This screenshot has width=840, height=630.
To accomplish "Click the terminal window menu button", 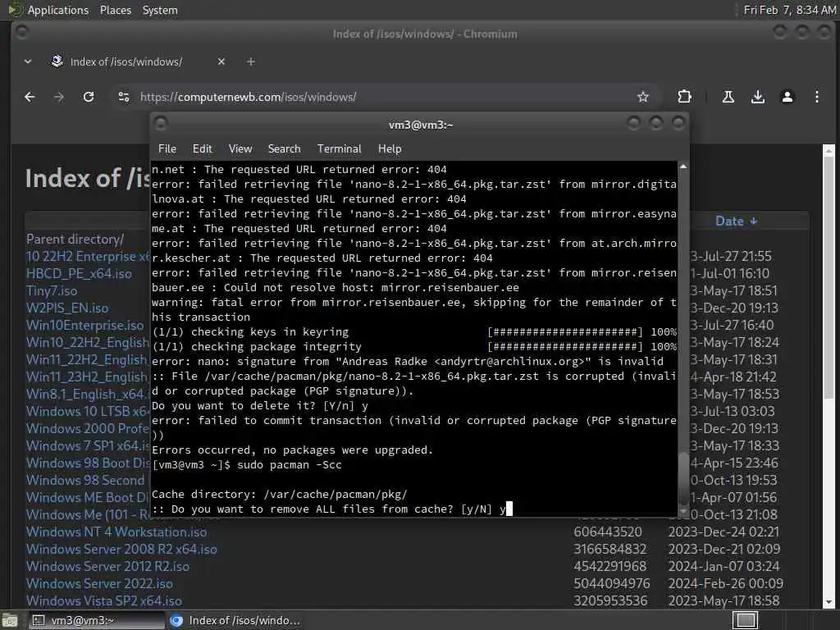I will coord(161,124).
